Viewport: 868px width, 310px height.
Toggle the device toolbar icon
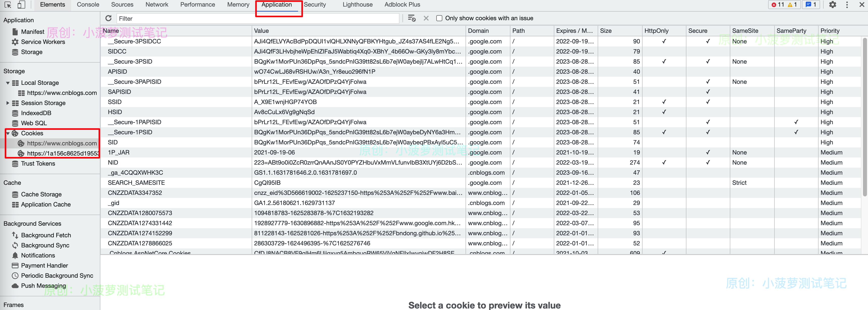(x=21, y=5)
